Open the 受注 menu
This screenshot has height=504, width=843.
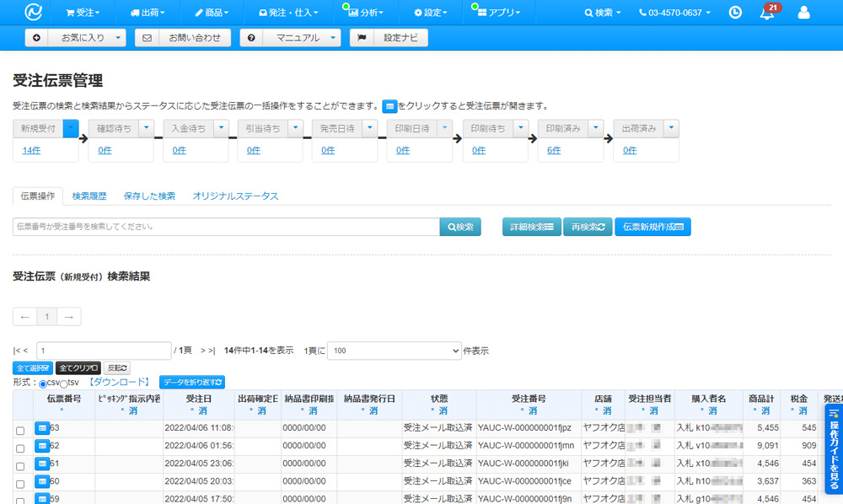tap(83, 13)
